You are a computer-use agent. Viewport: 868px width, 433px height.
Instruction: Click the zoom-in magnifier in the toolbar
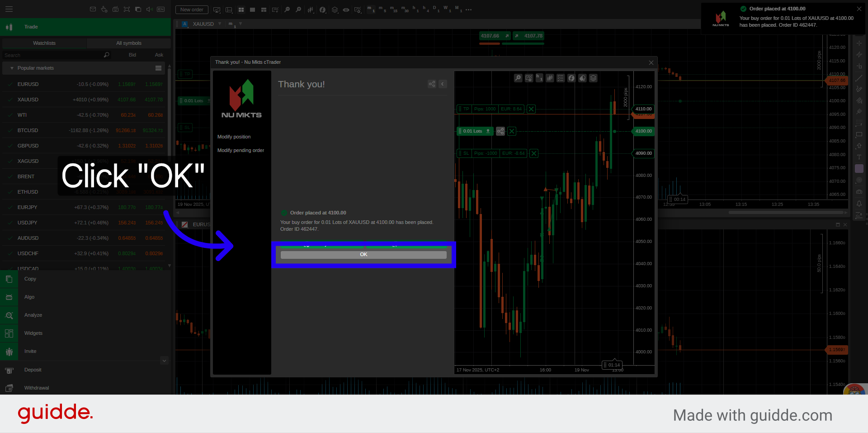pos(298,10)
